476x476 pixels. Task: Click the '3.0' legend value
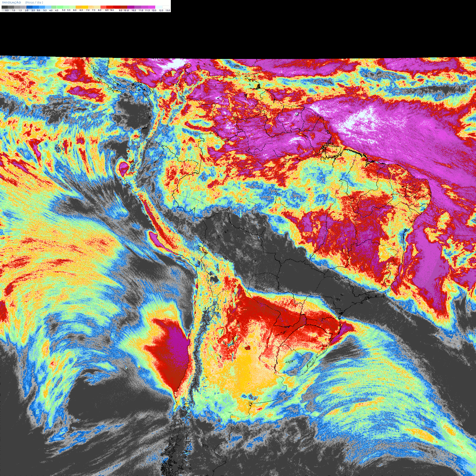tap(38, 10)
